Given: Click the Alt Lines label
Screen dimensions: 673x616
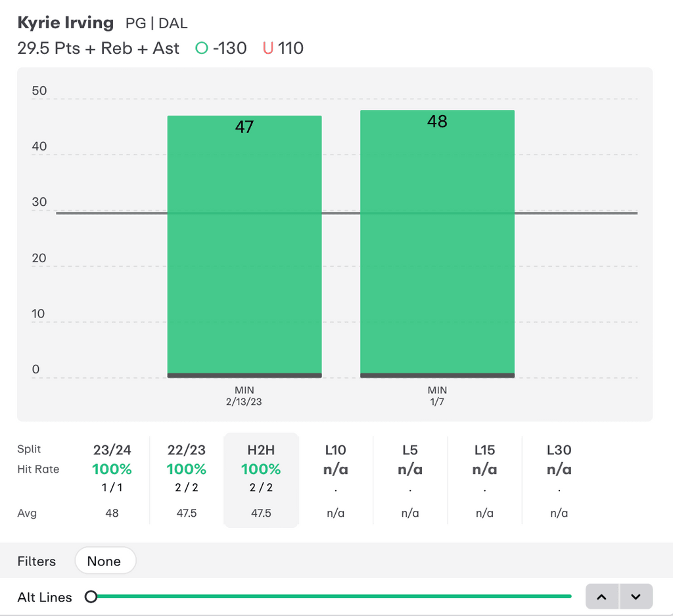Looking at the screenshot, I should (x=45, y=597).
